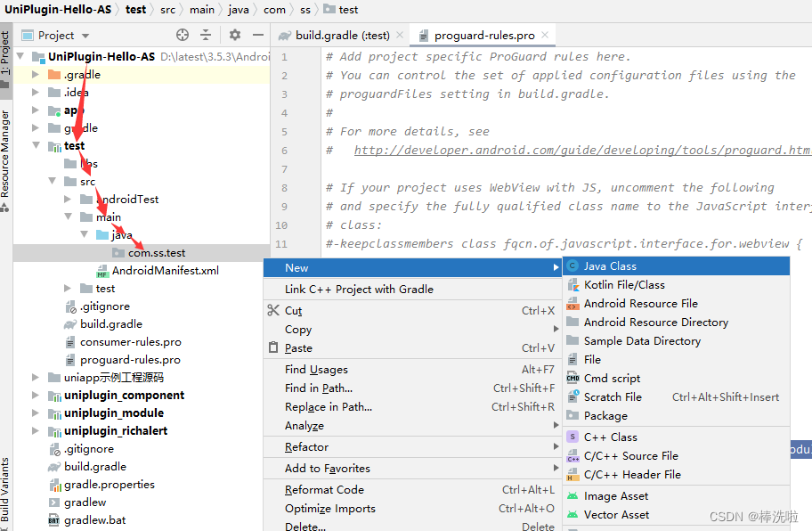Open the Project view dropdown
The height and width of the screenshot is (531, 812).
click(85, 36)
